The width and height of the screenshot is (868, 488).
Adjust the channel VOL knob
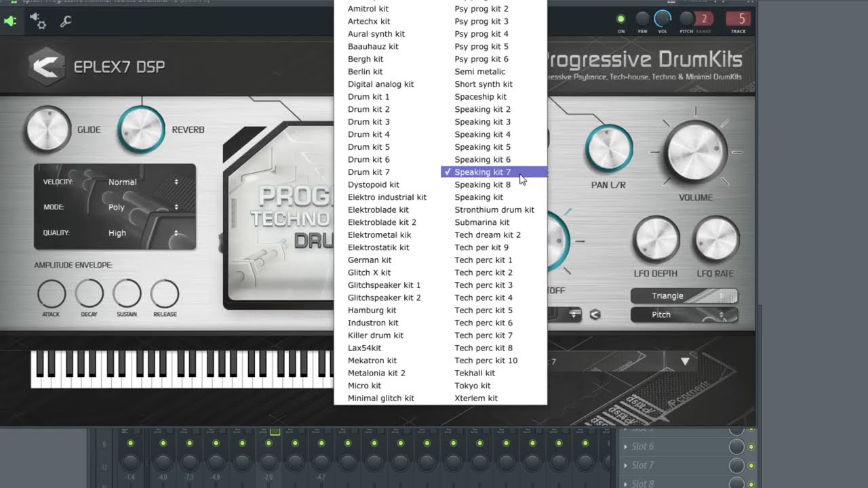click(x=663, y=19)
